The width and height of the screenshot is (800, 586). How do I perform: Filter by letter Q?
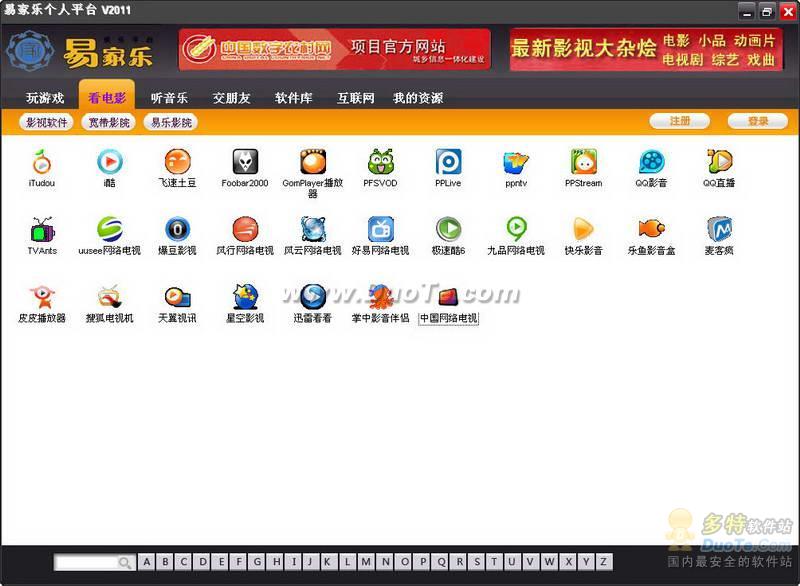(441, 562)
